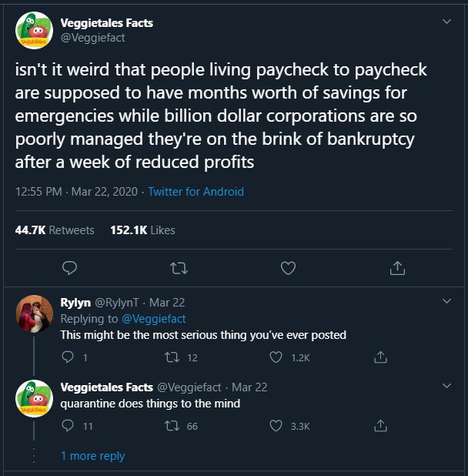
Task: Like the main paycheck tweet
Action: 288,268
